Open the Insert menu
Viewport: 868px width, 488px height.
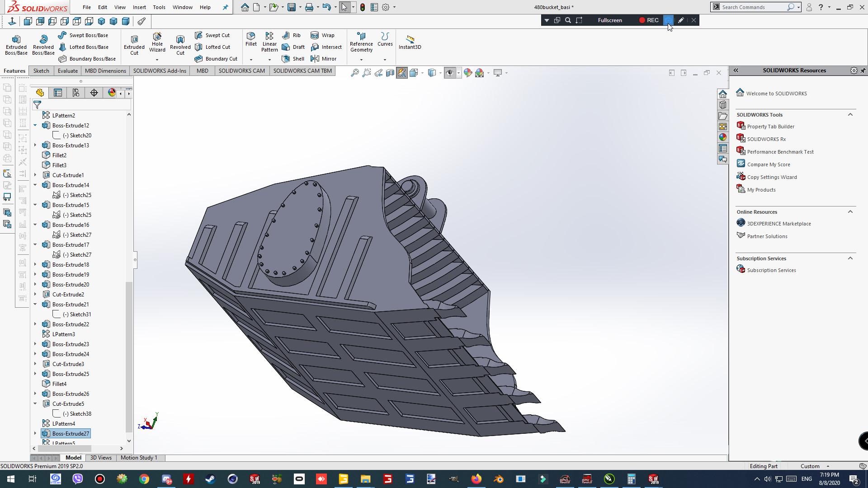pyautogui.click(x=139, y=7)
